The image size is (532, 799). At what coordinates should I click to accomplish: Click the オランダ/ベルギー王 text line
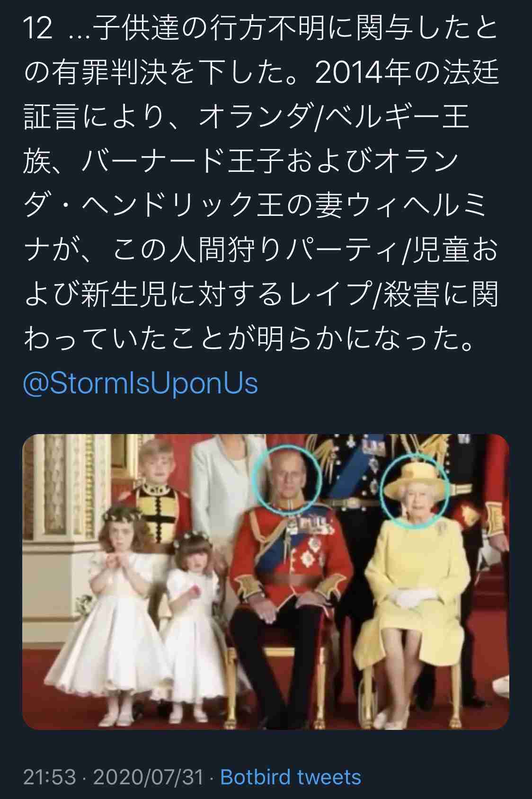[x=334, y=118]
